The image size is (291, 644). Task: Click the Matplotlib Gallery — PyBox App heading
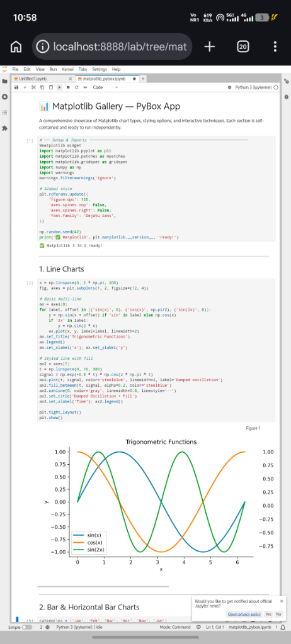[x=110, y=106]
